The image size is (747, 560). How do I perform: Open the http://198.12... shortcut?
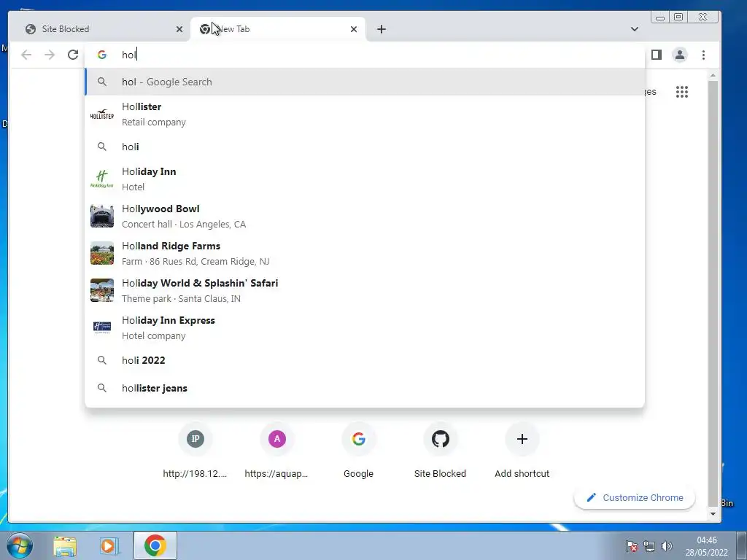pos(195,451)
